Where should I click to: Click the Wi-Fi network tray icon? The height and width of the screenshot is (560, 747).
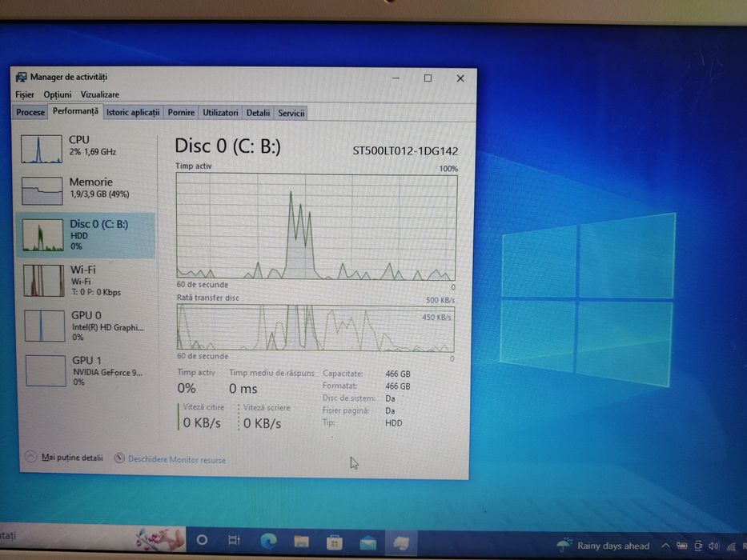731,546
